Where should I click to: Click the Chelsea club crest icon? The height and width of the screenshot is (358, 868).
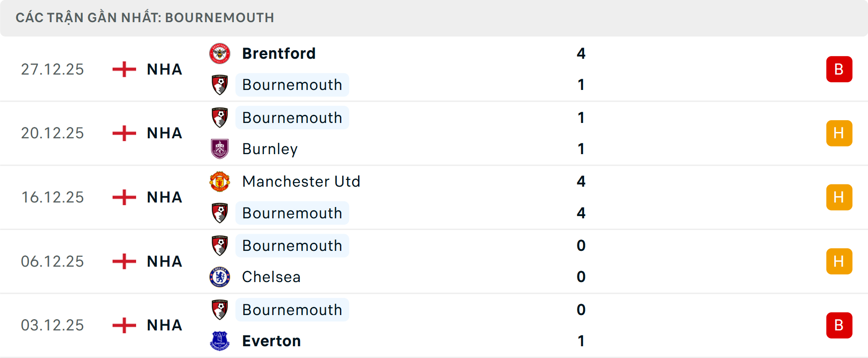(220, 277)
